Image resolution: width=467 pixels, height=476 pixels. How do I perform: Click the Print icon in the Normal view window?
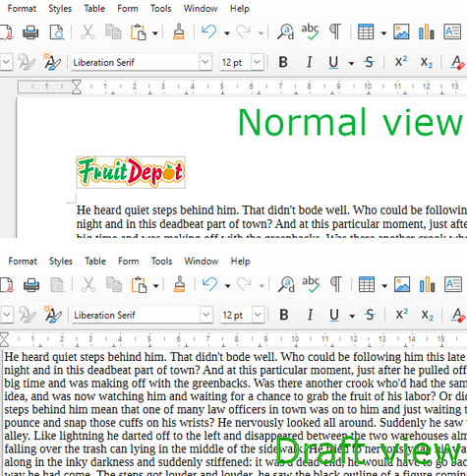tap(30, 32)
